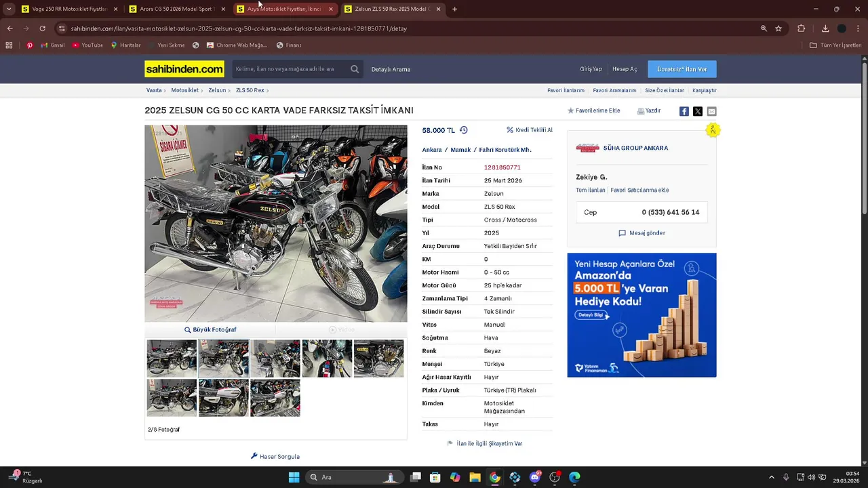Share listing on Facebook
Image resolution: width=868 pixels, height=488 pixels.
684,111
